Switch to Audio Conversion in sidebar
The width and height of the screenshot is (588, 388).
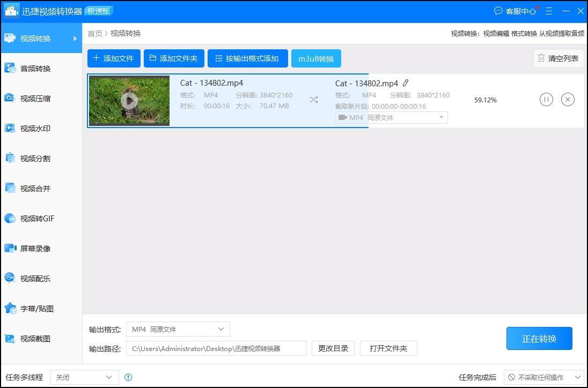point(35,69)
